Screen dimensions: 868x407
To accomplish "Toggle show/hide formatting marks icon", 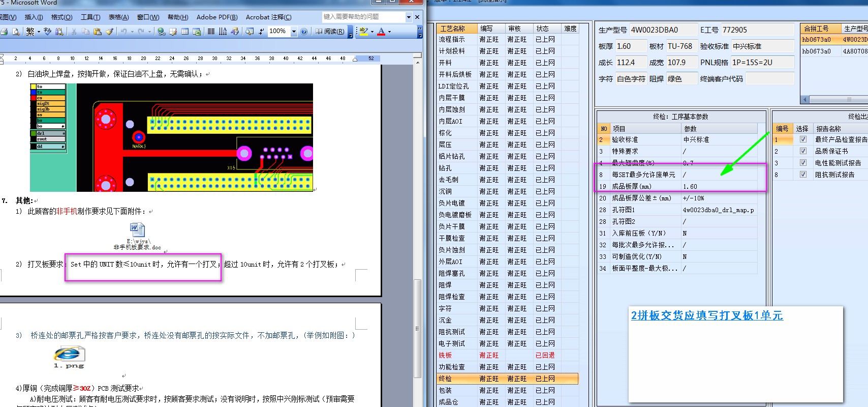I will pos(261,32).
